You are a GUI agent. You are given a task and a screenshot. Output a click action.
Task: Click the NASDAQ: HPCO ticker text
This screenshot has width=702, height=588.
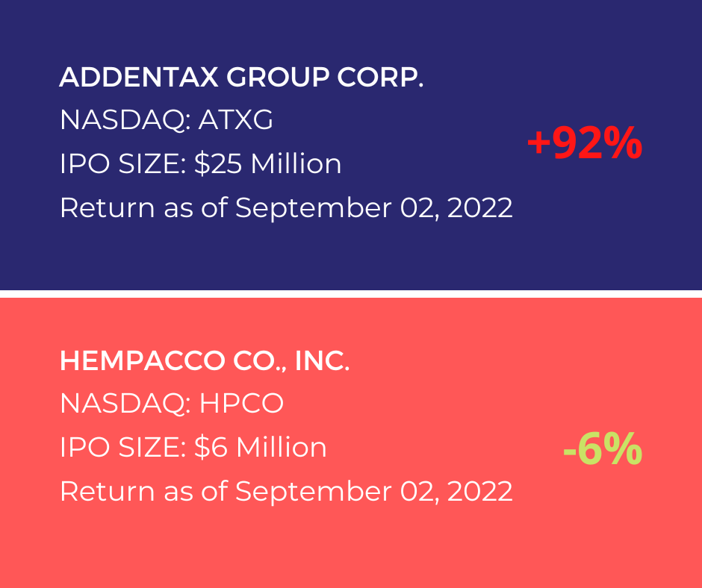[172, 403]
